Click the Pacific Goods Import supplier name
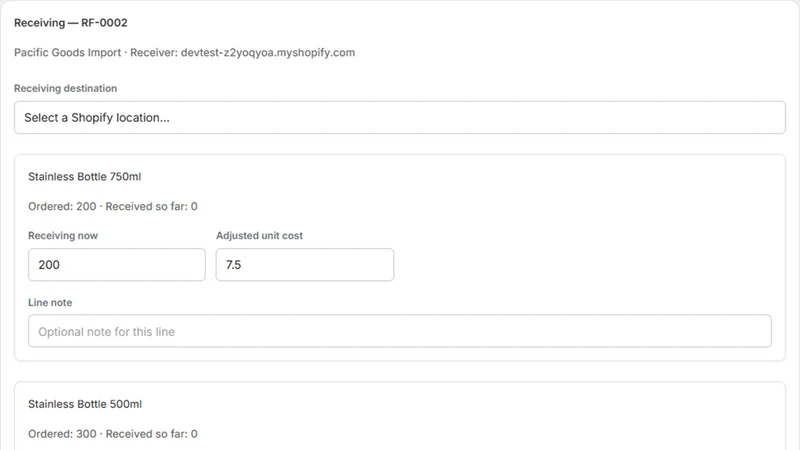The height and width of the screenshot is (450, 800). [67, 53]
